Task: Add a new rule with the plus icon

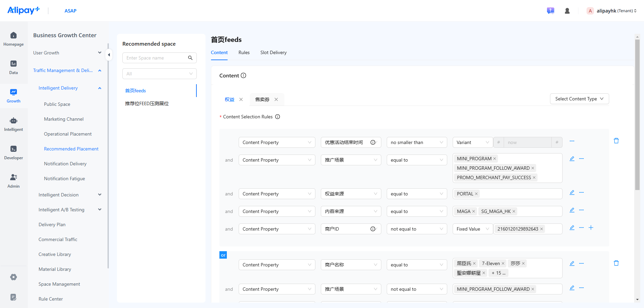Action: [x=591, y=228]
